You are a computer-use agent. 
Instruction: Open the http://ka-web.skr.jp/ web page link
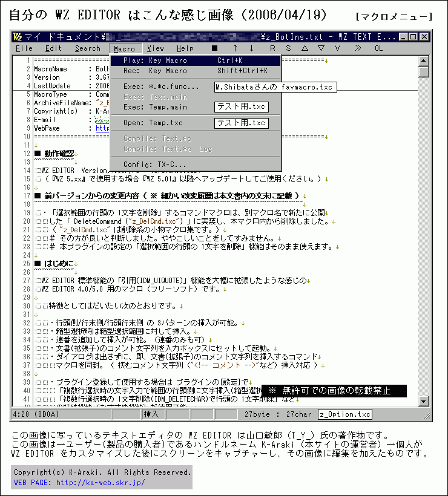tap(100, 483)
